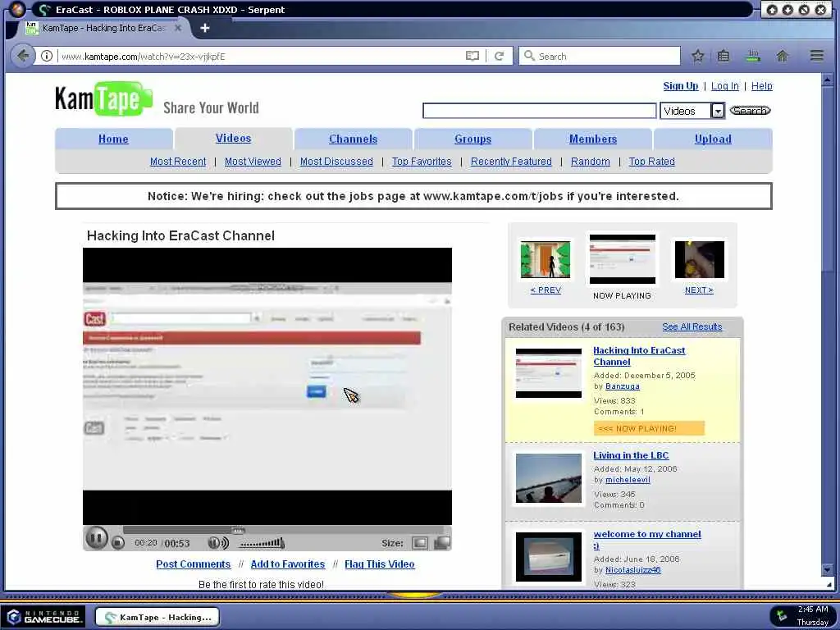Open the Most Discussed link
This screenshot has width=840, height=630.
click(336, 162)
